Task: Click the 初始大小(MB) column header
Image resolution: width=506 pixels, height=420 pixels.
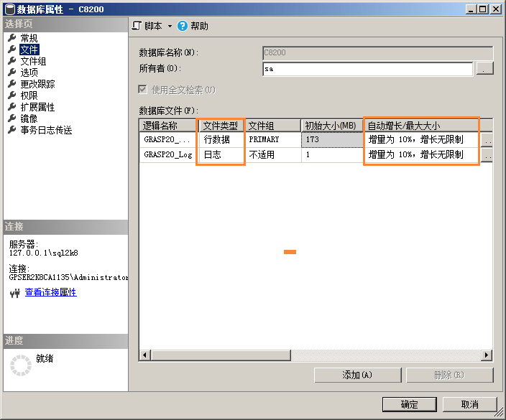Action: (x=331, y=126)
